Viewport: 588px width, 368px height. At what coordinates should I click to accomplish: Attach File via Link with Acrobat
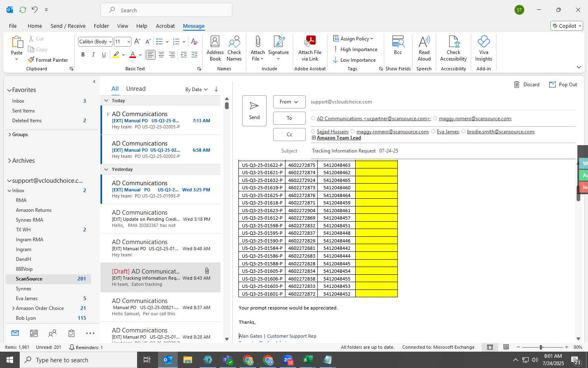coord(310,48)
